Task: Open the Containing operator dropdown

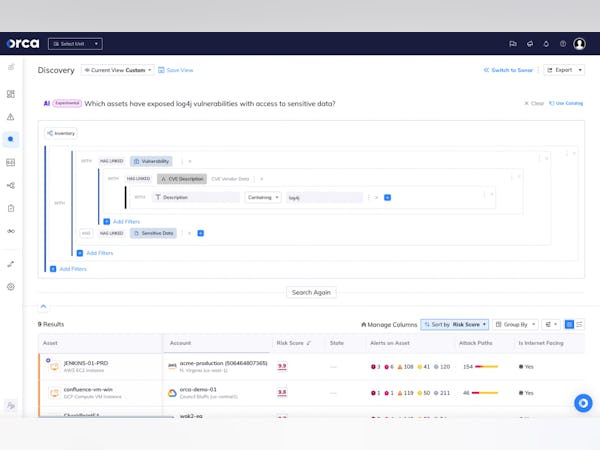Action: pyautogui.click(x=263, y=197)
